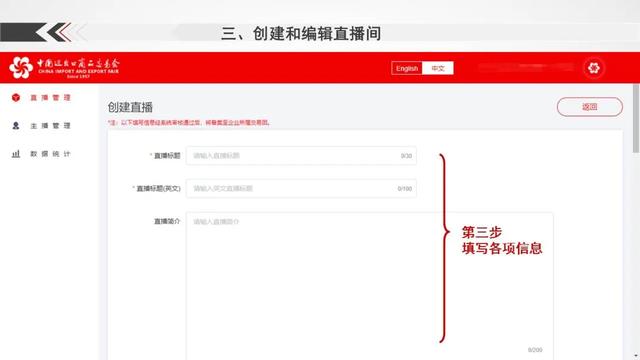This screenshot has width=640, height=360.
Task: Click the China Import and Export Fair title text
Action: [78, 67]
